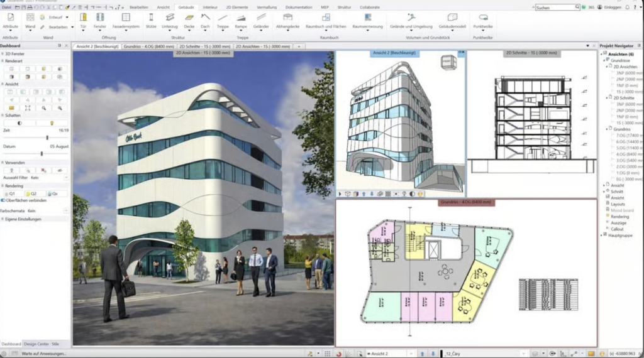Image resolution: width=644 pixels, height=358 pixels.
Task: Click the notification bell icon
Action: click(627, 7)
